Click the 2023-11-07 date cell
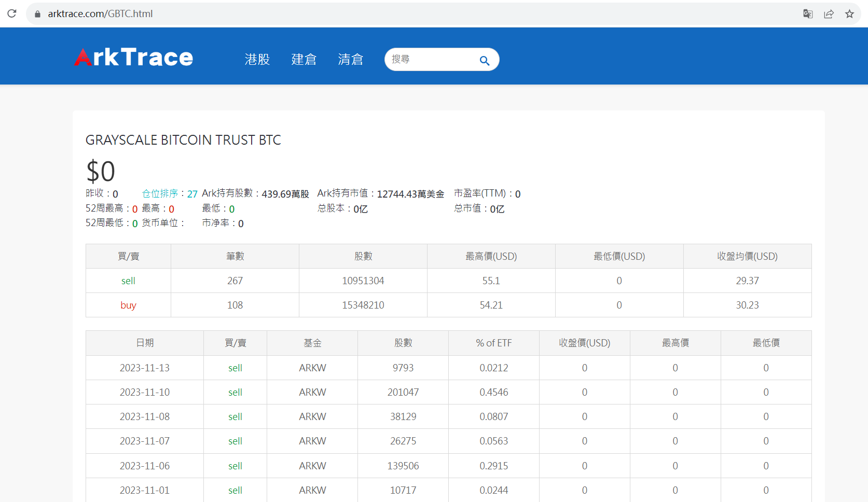Viewport: 868px width, 502px height. tap(145, 441)
